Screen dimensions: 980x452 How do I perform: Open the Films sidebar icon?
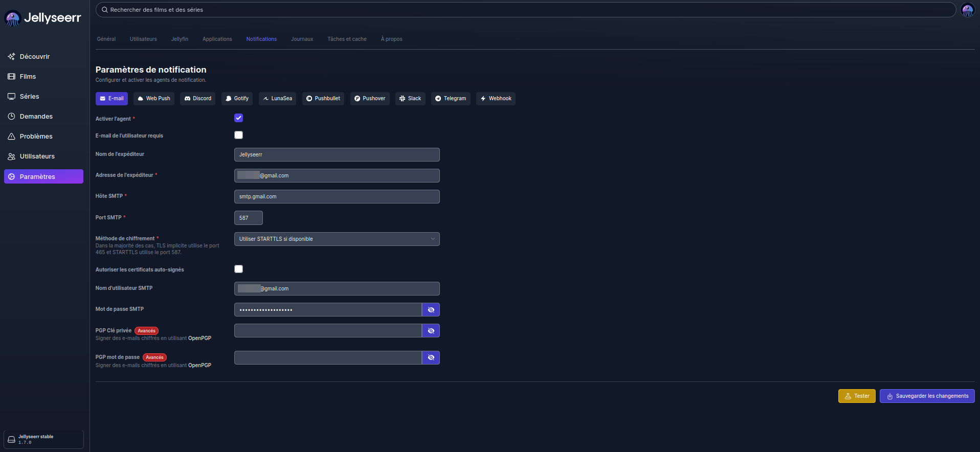[x=11, y=77]
